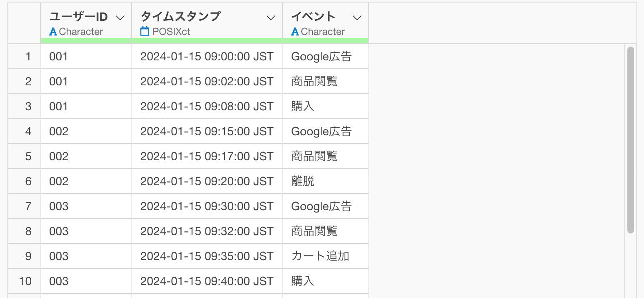Click the 離脱 event cell
Image resolution: width=644 pixels, height=298 pixels.
[303, 181]
